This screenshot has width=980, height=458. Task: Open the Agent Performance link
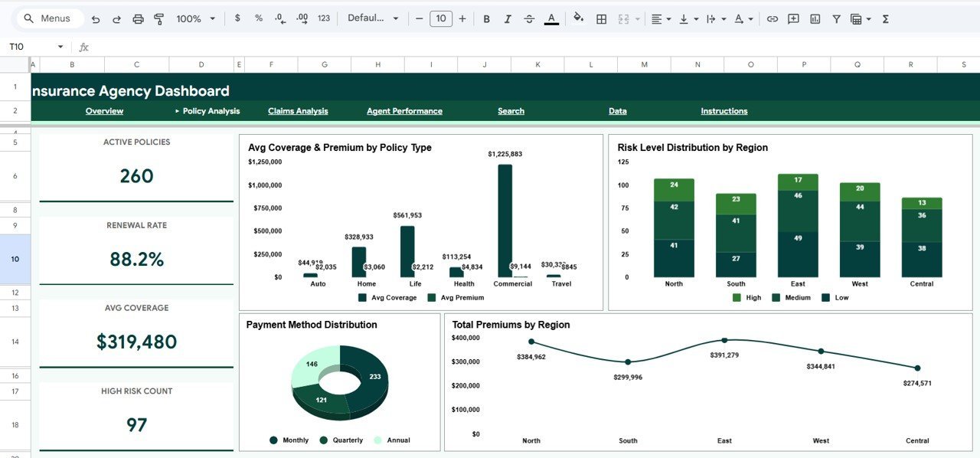click(403, 110)
